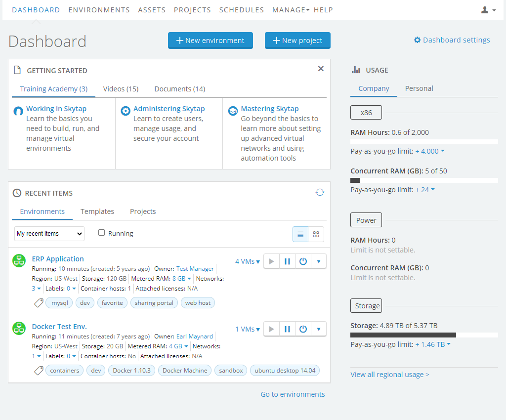
Task: Go to Environments in the navigation bar
Action: [99, 10]
